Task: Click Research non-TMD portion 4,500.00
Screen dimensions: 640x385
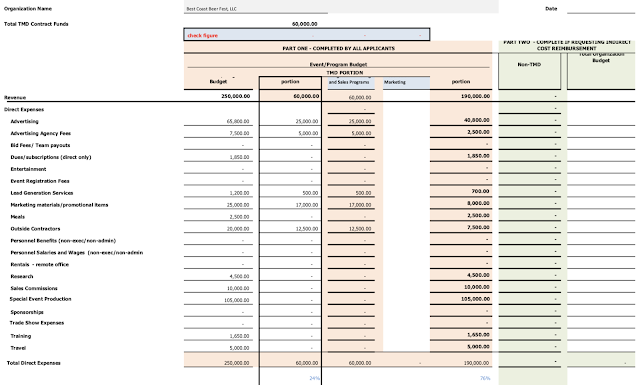Action: click(461, 276)
